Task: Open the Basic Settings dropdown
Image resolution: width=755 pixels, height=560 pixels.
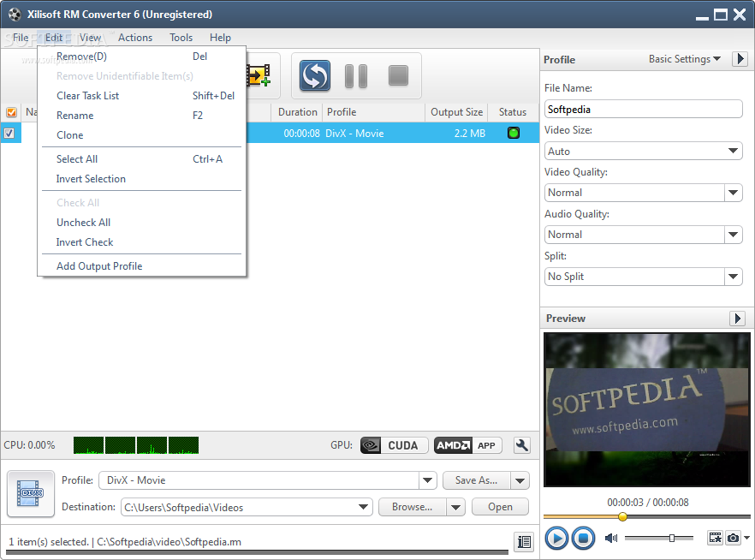Action: pyautogui.click(x=684, y=59)
